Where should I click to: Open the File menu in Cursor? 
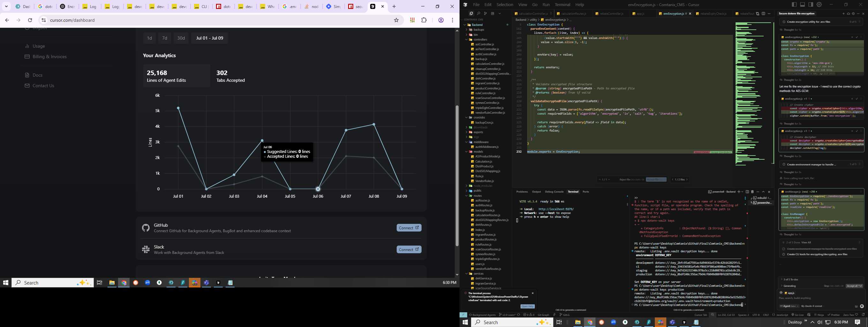point(476,4)
